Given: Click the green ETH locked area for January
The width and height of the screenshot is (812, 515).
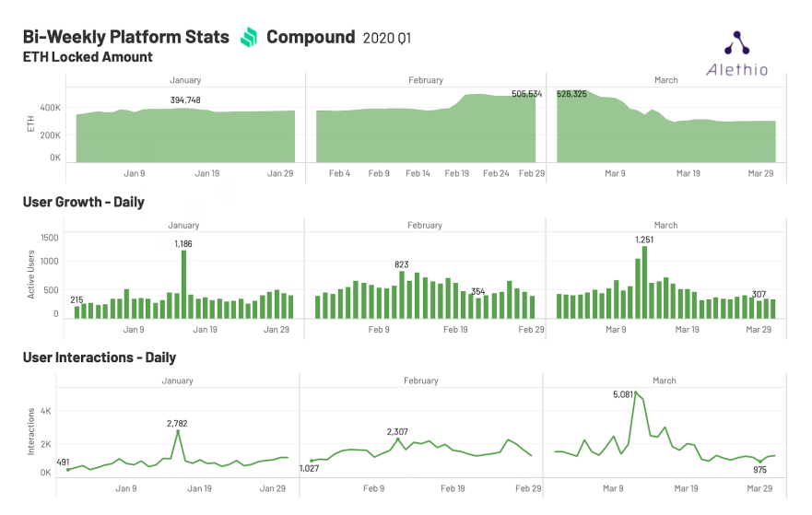Looking at the screenshot, I should point(185,137).
